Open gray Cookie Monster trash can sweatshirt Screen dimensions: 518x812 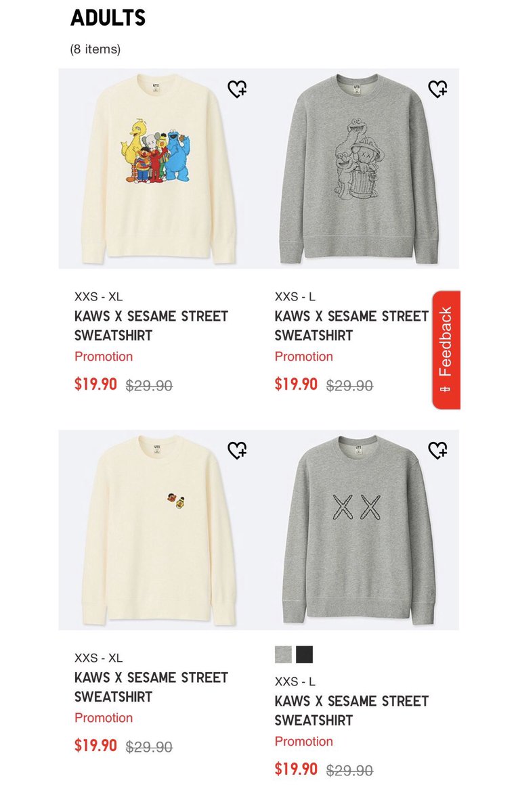coord(359,169)
